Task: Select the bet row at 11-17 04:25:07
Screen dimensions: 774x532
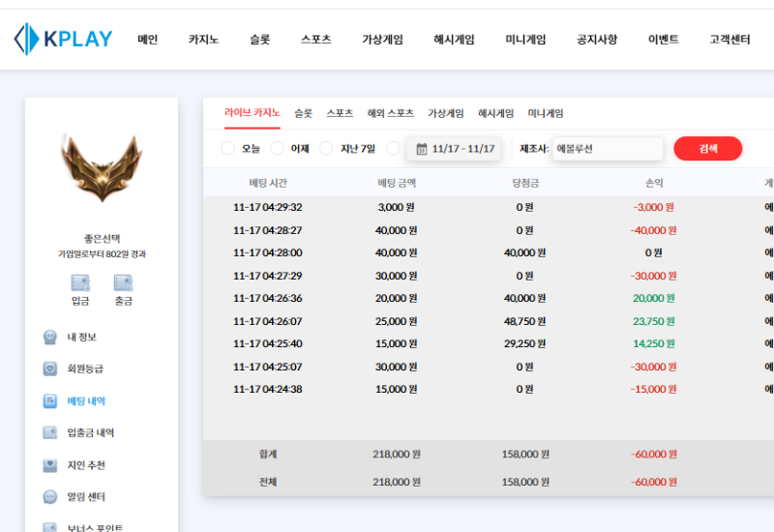Action: (x=489, y=367)
